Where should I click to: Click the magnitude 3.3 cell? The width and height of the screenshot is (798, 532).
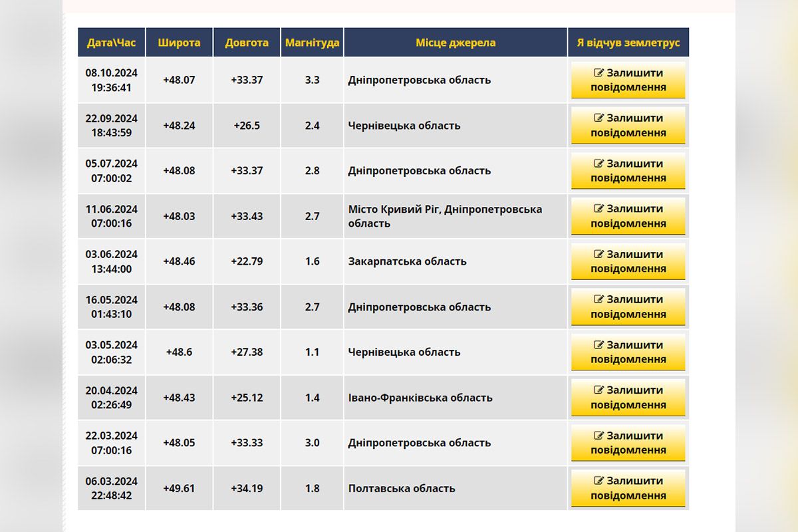coord(312,80)
